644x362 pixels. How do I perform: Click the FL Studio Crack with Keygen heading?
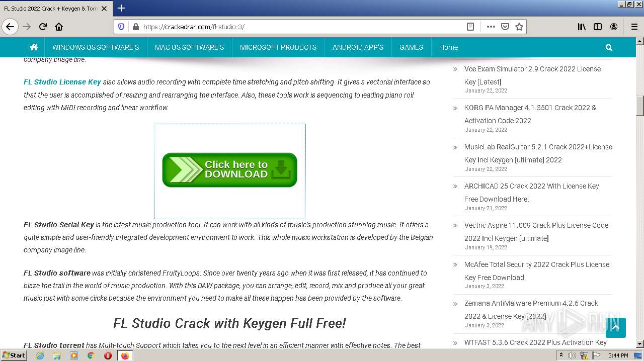229,323
